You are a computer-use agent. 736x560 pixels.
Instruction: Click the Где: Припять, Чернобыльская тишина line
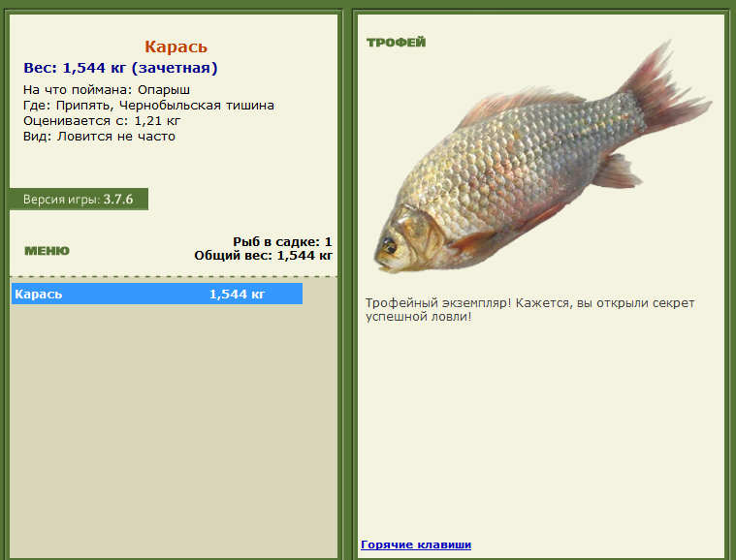point(148,105)
